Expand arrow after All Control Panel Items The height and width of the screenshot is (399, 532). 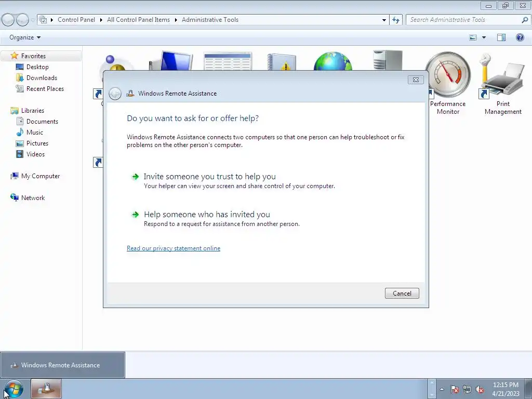click(x=176, y=20)
